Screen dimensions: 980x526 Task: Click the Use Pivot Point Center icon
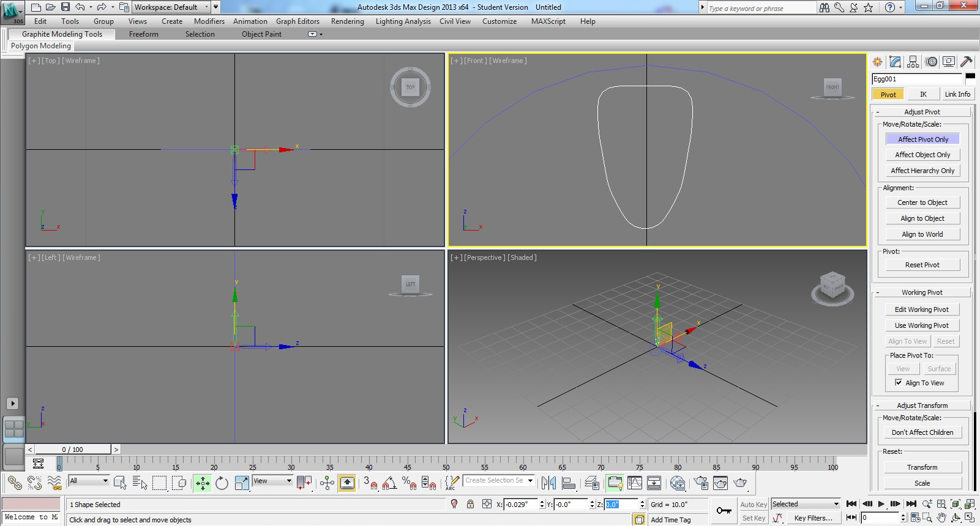coord(304,483)
